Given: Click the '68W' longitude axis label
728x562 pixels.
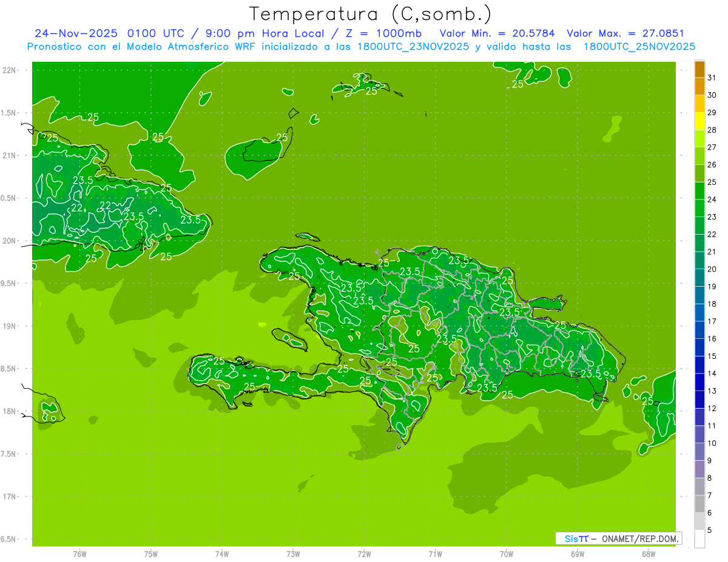Looking at the screenshot, I should [x=649, y=554].
